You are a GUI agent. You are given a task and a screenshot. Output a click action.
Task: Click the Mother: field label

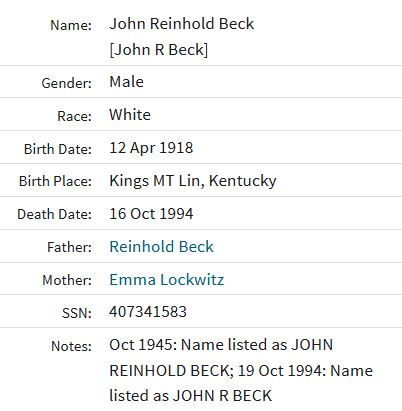(67, 280)
